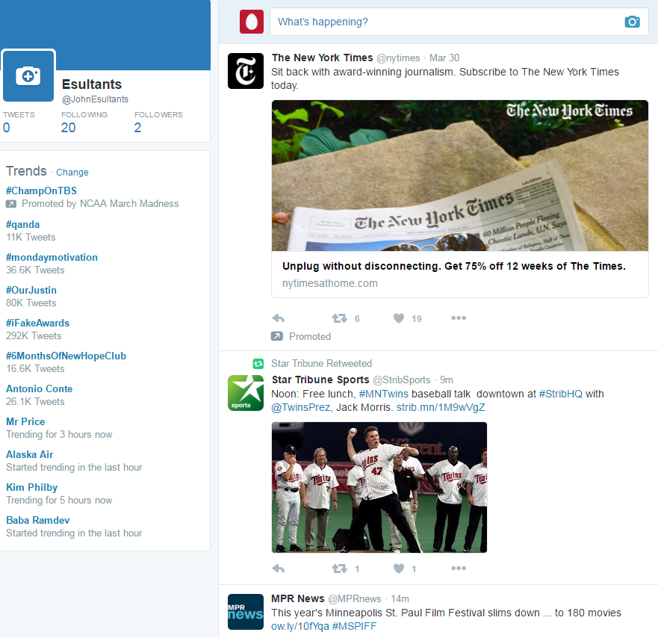Open more options on New York Times tweet
Screen dimensions: 658x644
pyautogui.click(x=459, y=318)
